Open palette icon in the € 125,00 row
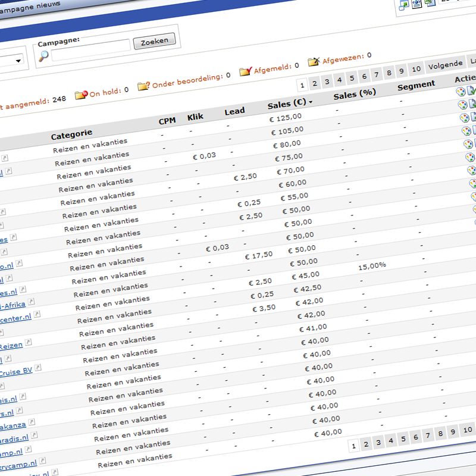 (x=461, y=92)
